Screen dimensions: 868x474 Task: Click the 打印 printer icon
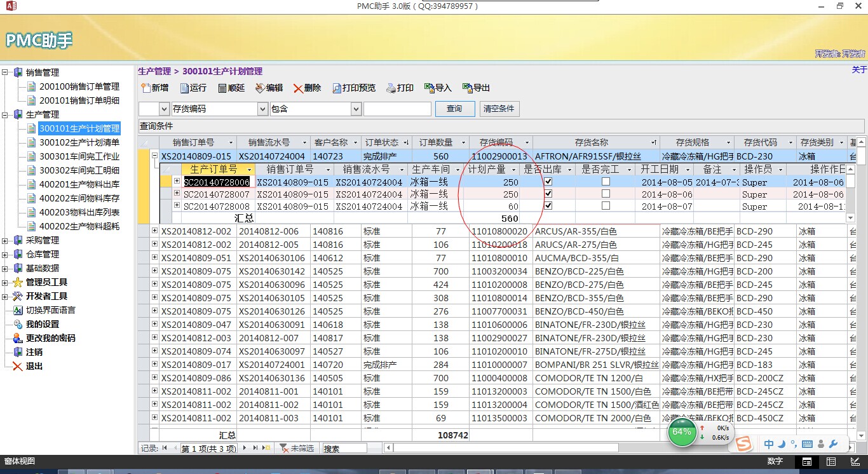coord(391,88)
